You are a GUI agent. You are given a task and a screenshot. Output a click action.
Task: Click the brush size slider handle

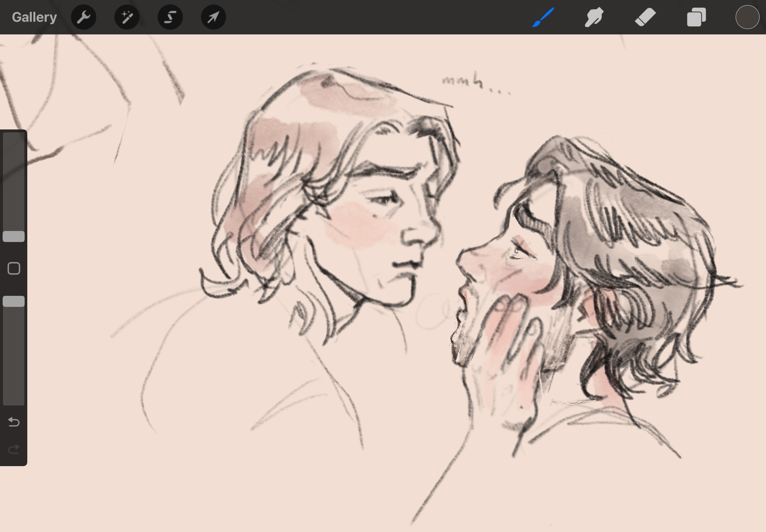click(14, 236)
